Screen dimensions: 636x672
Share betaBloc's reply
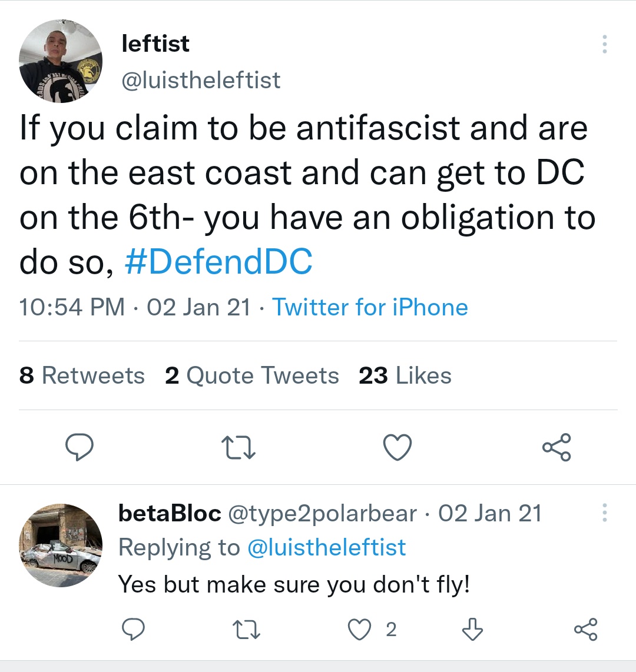(x=585, y=630)
